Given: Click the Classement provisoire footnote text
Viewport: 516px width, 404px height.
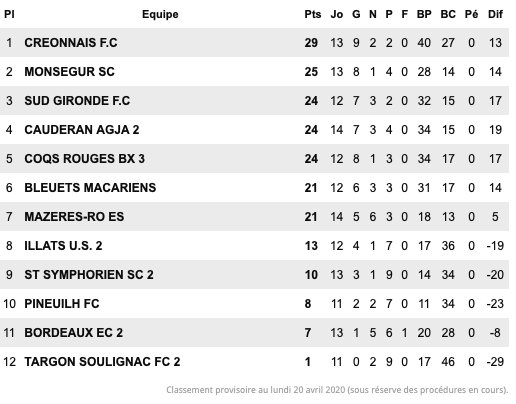Looking at the screenshot, I should 337,390.
